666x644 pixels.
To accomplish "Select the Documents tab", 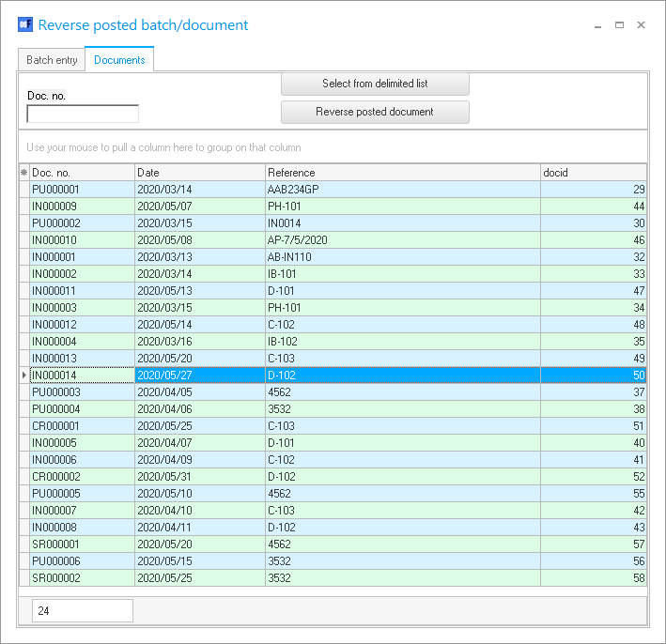I will point(119,60).
